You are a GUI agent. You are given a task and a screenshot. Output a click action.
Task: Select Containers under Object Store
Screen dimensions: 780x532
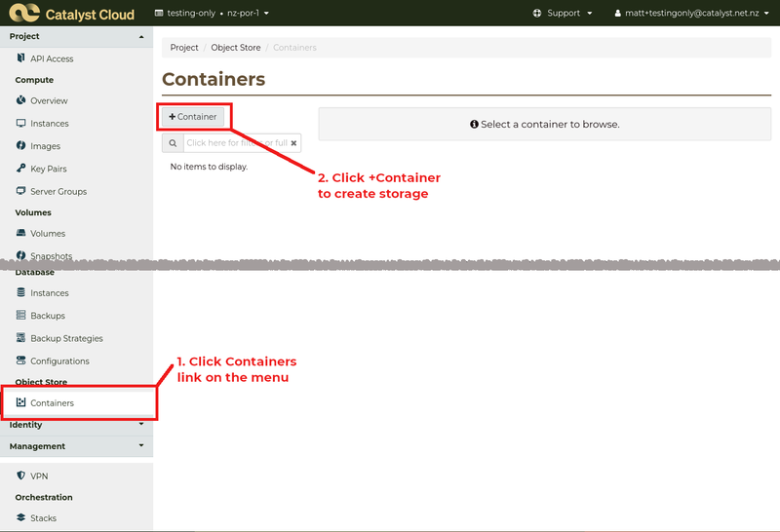(x=52, y=402)
